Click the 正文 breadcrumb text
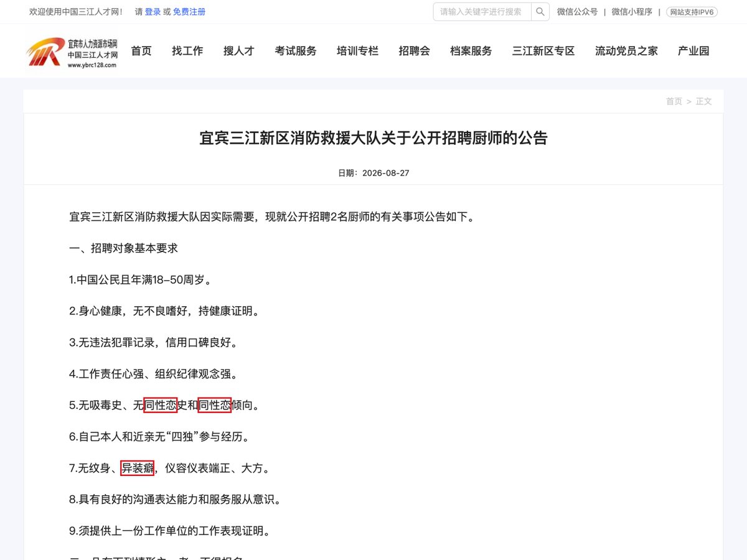Viewport: 747px width, 560px height. [704, 101]
